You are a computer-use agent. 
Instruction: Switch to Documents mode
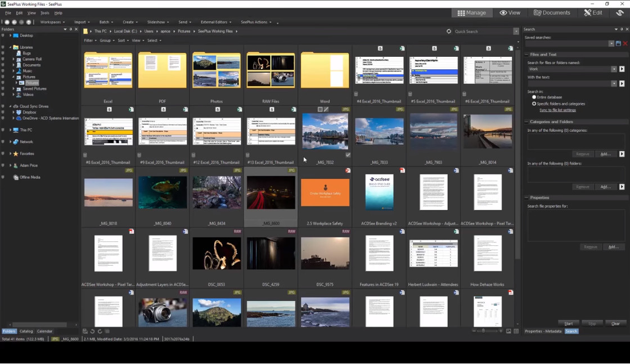552,12
